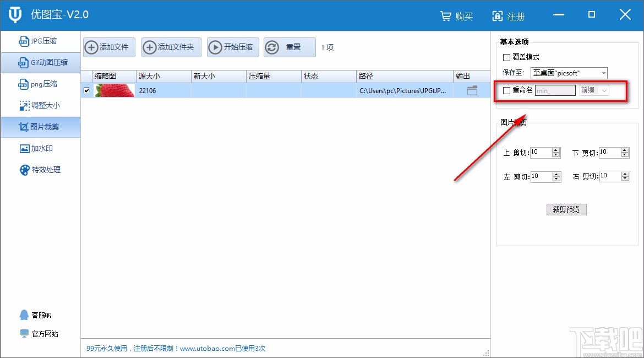Viewport: 644px width, 358px height.
Task: Click the 路径 column header
Action: (x=405, y=76)
